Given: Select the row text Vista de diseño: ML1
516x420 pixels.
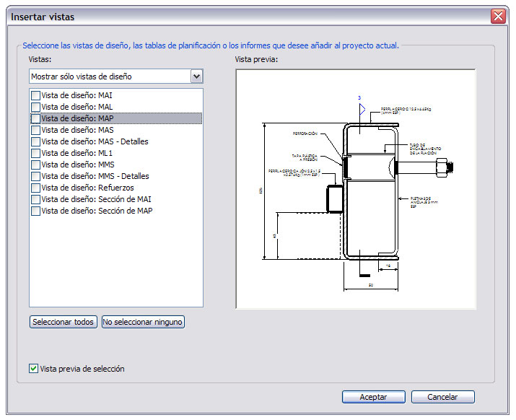Looking at the screenshot, I should point(76,153).
